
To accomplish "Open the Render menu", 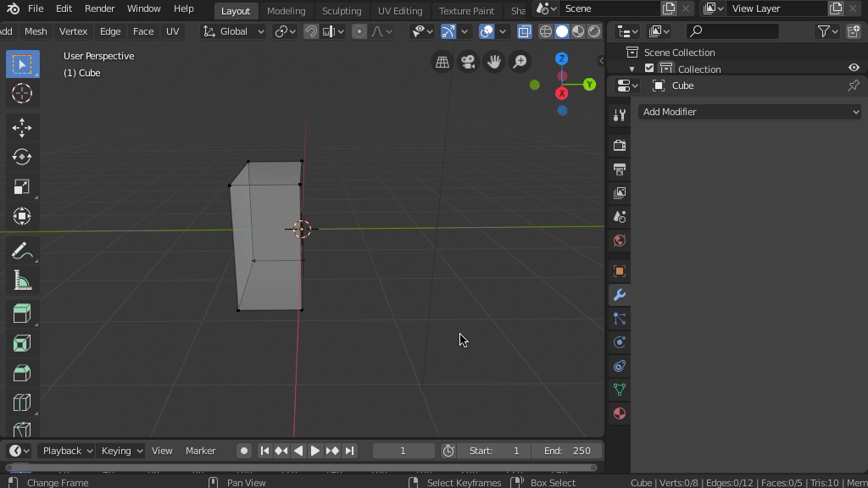I will [99, 8].
